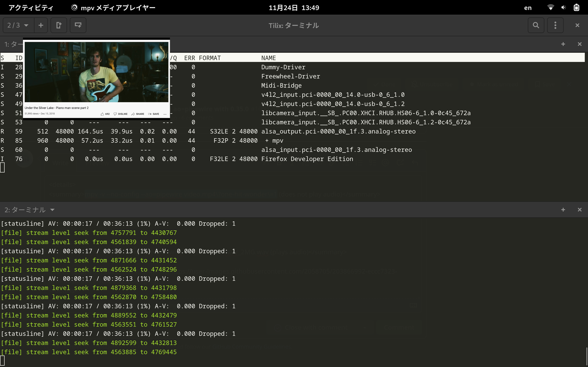Add a terminal in pane 2 header
588x367 pixels.
(x=563, y=210)
